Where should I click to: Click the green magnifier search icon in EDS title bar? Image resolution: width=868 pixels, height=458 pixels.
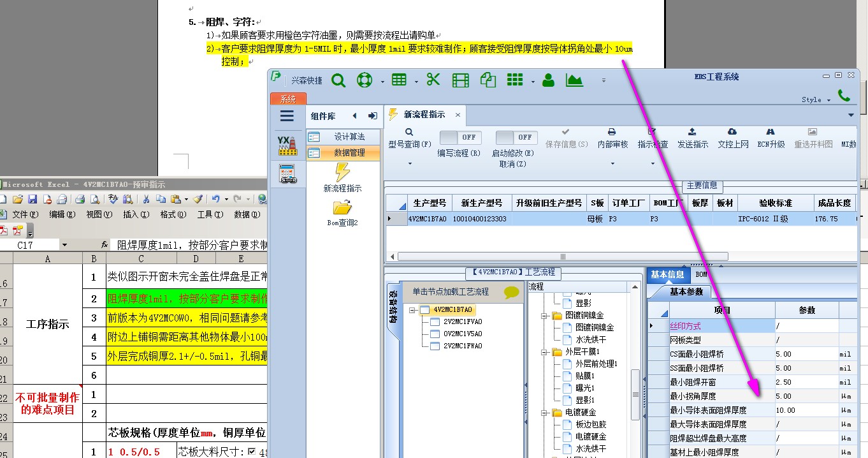338,80
